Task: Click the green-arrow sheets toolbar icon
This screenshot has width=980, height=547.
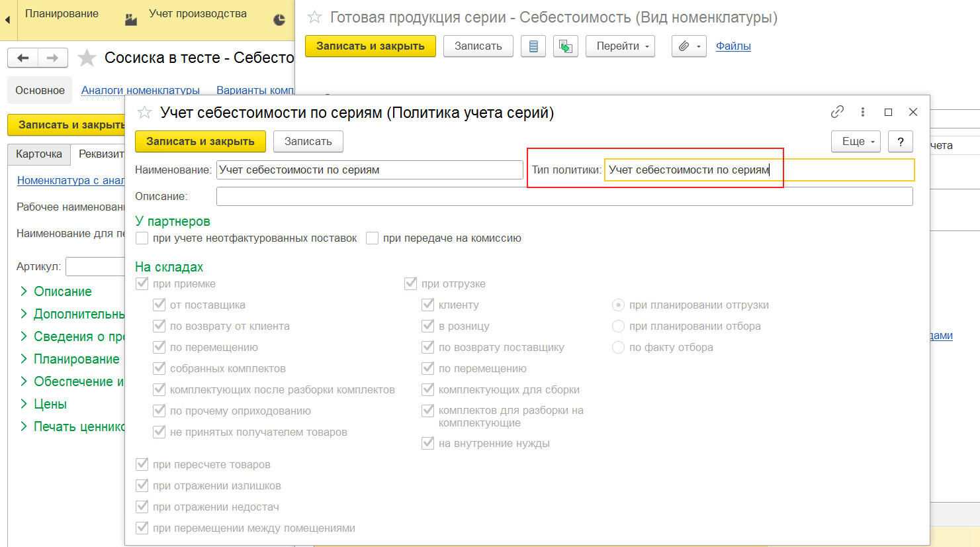Action: (x=565, y=46)
